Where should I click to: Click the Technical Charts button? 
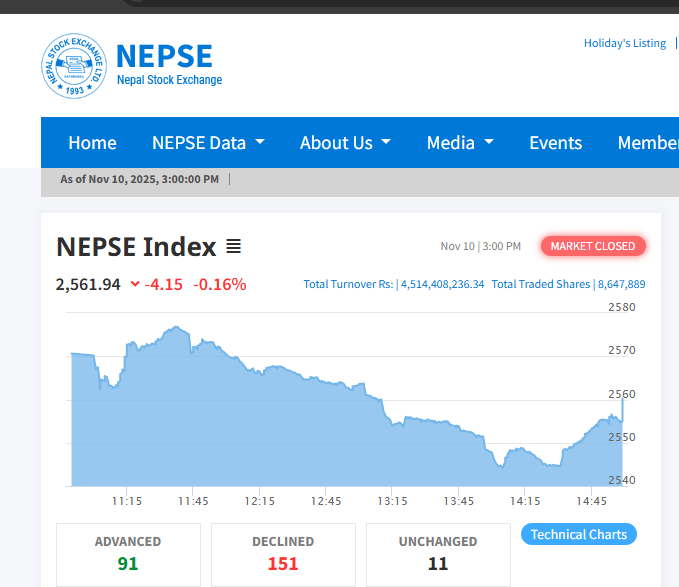click(x=578, y=535)
